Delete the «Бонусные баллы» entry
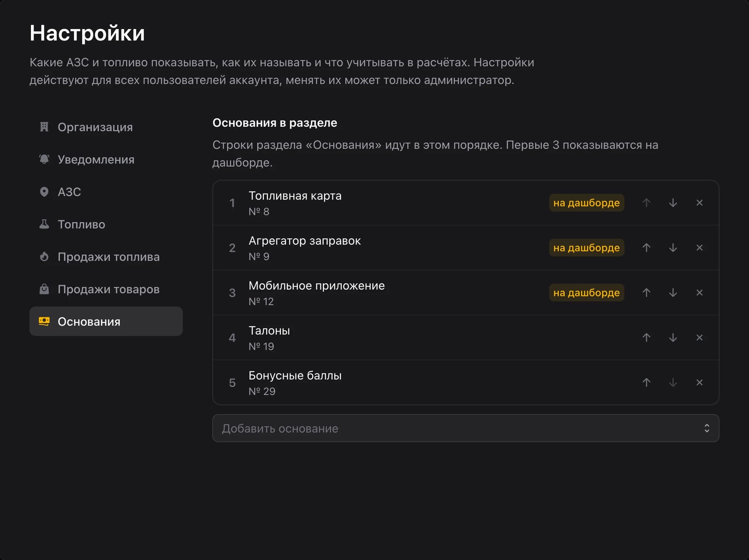Image resolution: width=749 pixels, height=560 pixels. (x=699, y=382)
